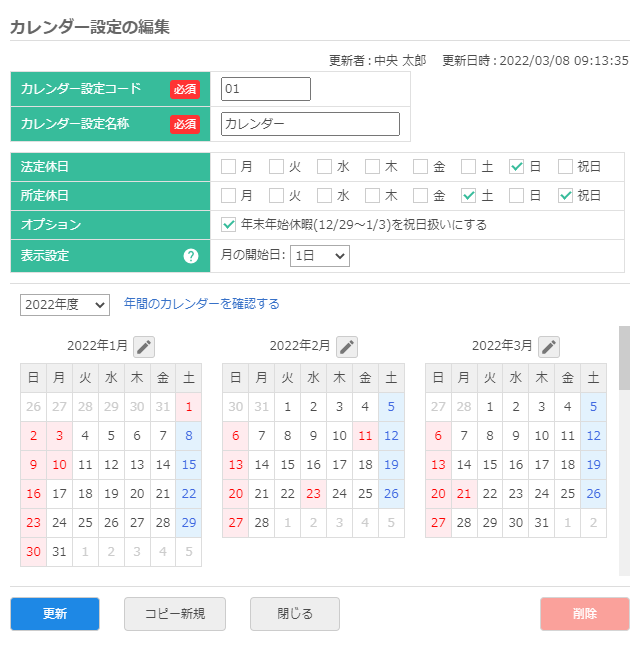Viewport: 635px width, 646px height.
Task: Click the blue 更新 button
Action: point(55,614)
